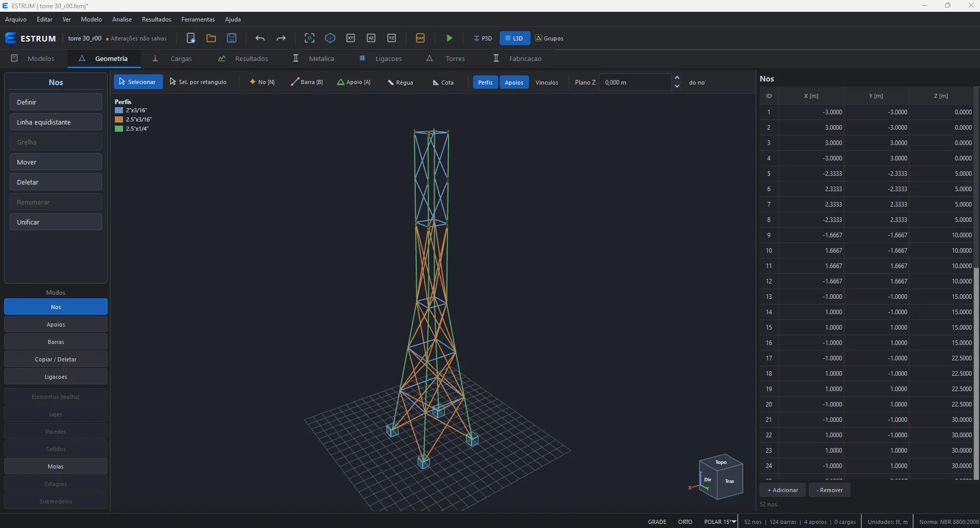Click the DXF export icon
The image size is (980, 528).
tap(420, 38)
